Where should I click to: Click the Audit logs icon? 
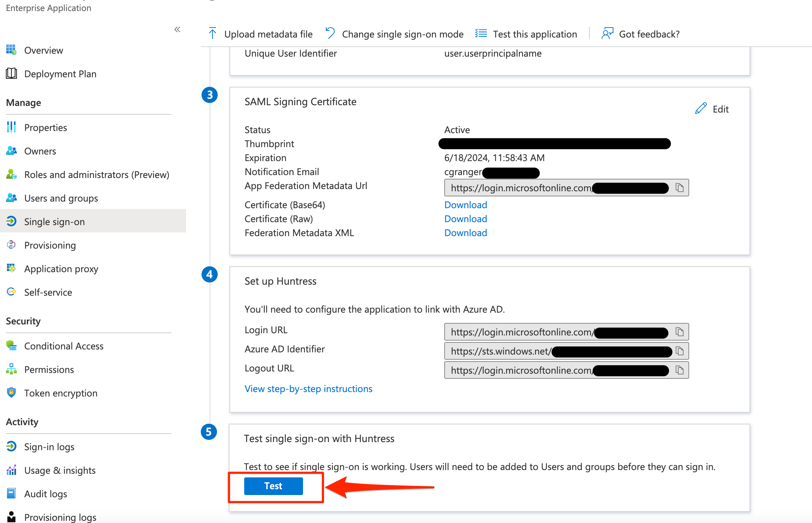click(11, 493)
